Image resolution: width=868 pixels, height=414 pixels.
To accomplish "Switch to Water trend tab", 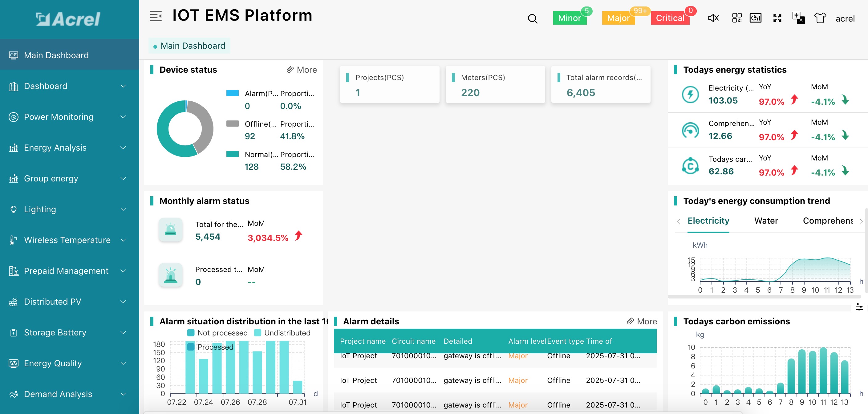I will (766, 221).
